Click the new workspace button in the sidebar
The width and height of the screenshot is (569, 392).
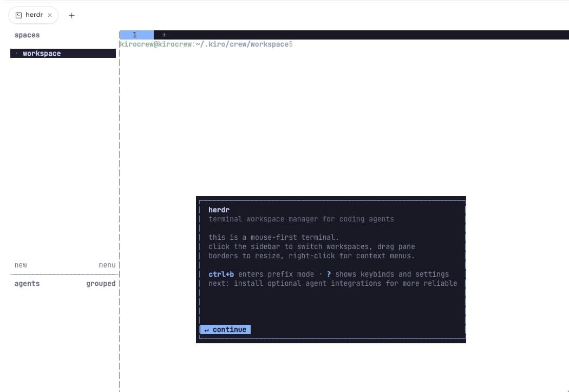(21, 265)
